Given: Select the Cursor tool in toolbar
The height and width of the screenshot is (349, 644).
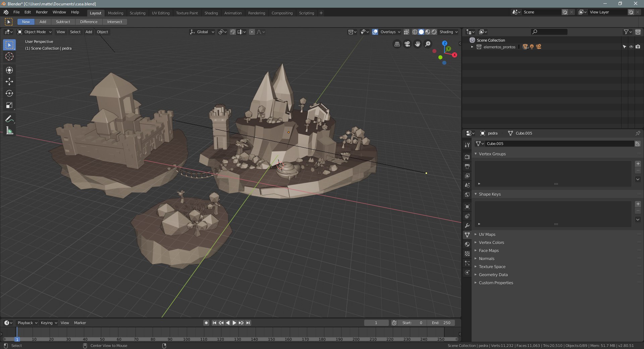Looking at the screenshot, I should pyautogui.click(x=9, y=56).
